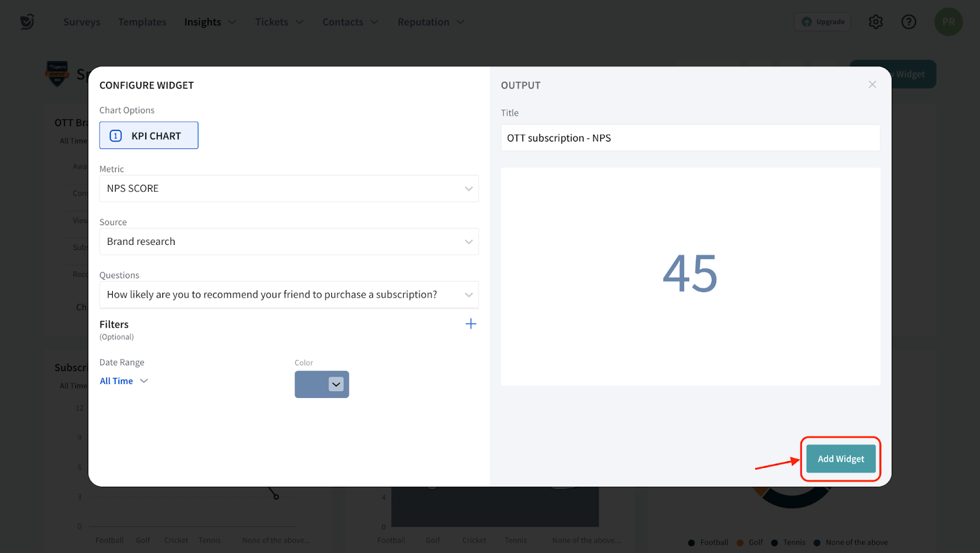Screen dimensions: 980x553
Task: Open the Color swatch picker
Action: point(322,385)
